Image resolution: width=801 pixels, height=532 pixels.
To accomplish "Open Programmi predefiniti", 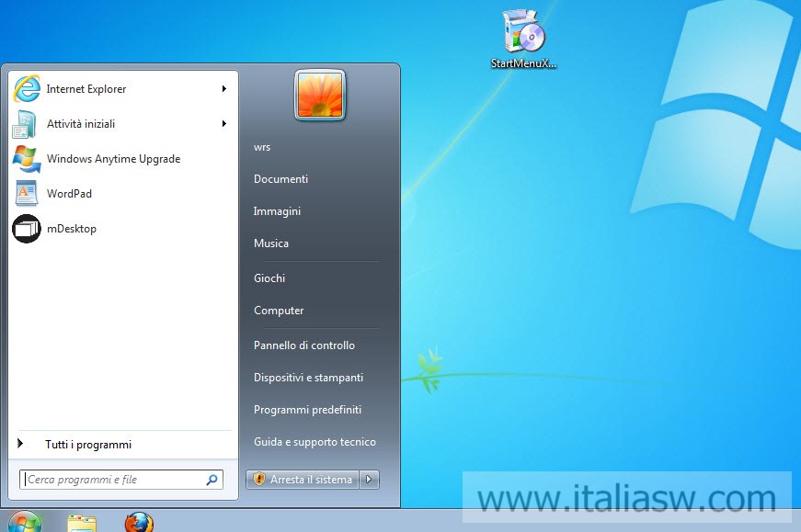I will pos(307,410).
